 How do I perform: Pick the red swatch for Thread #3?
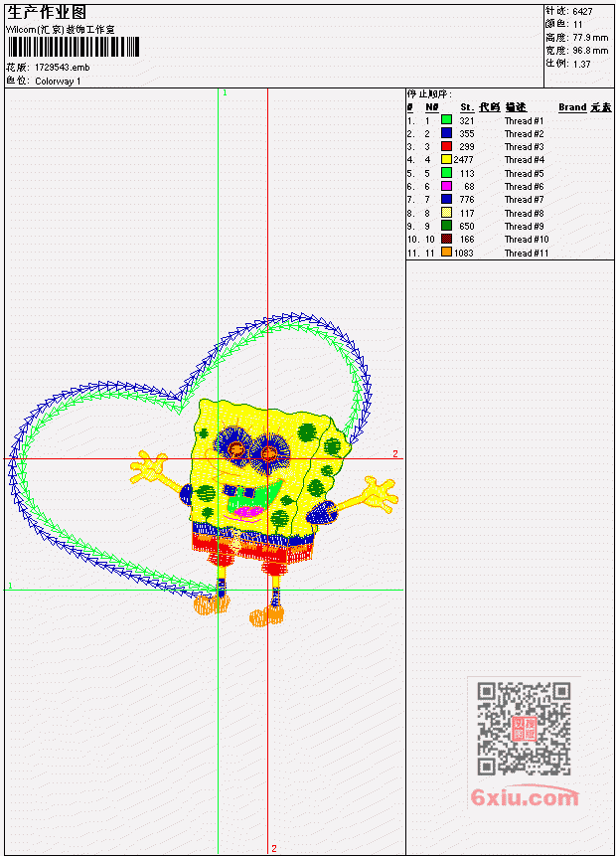(x=446, y=146)
